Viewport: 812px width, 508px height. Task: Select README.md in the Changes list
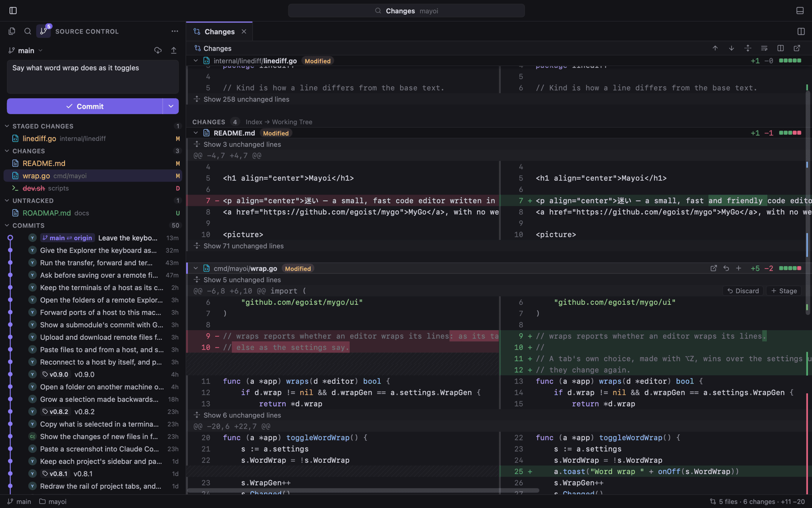point(93,163)
